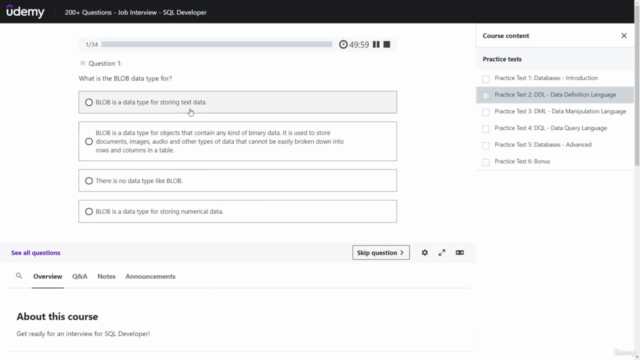Select 'There is no data type like BLOB'

[x=238, y=180]
